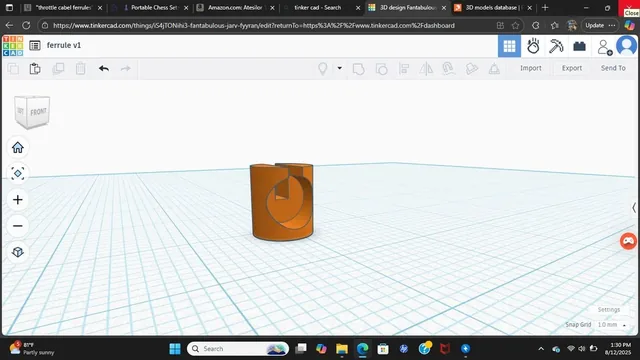Click the Export button

571,68
